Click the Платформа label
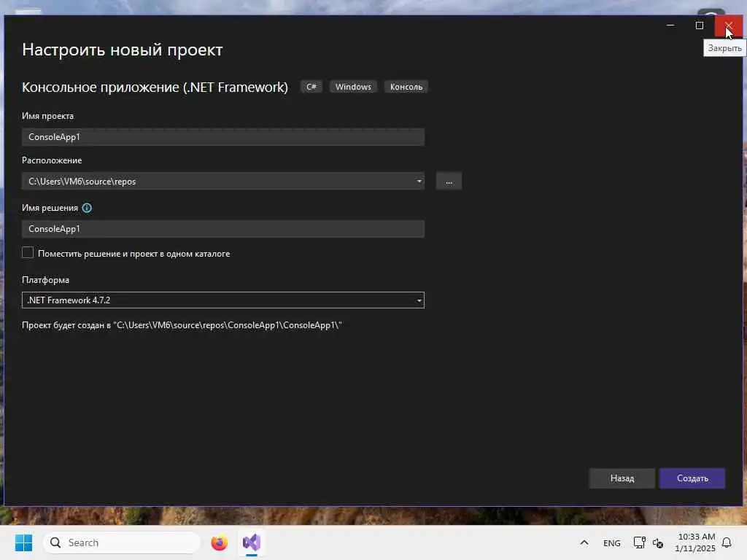Image resolution: width=747 pixels, height=560 pixels. point(46,280)
